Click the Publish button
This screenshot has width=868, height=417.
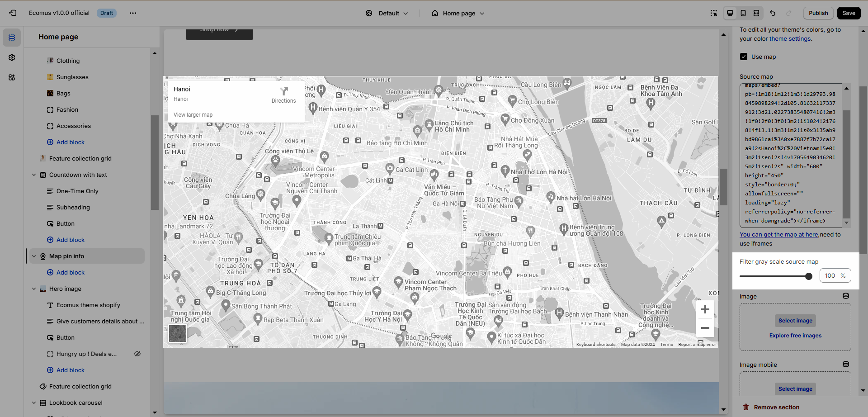818,13
